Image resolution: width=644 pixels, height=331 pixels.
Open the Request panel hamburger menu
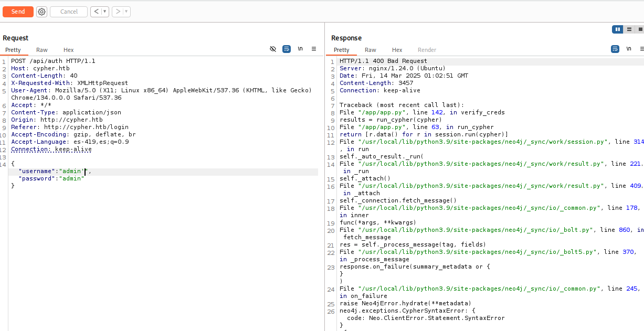pos(314,49)
